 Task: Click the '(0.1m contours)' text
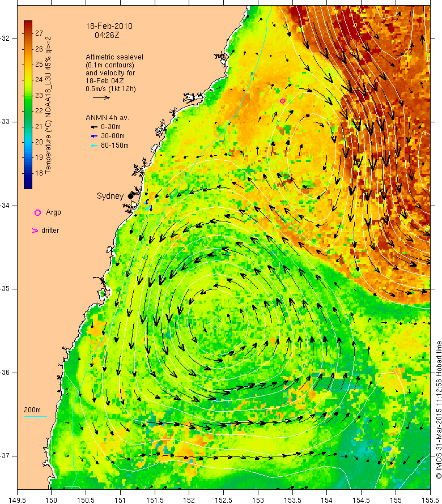110,65
